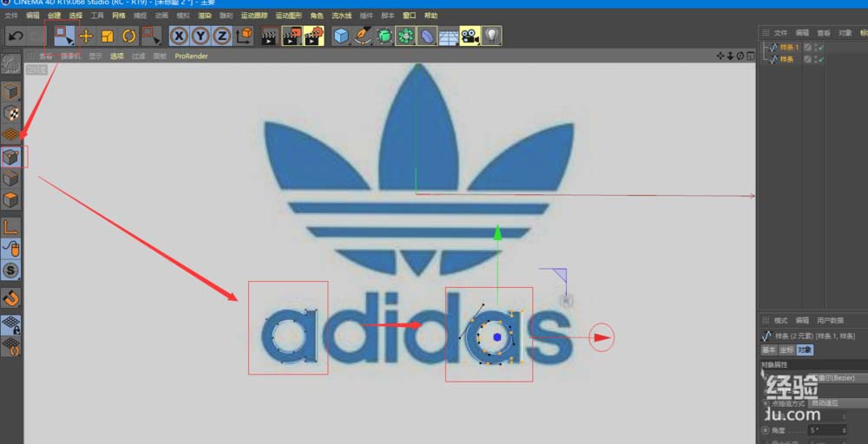Open the 帮助 menu
The width and height of the screenshot is (868, 444).
[x=431, y=16]
